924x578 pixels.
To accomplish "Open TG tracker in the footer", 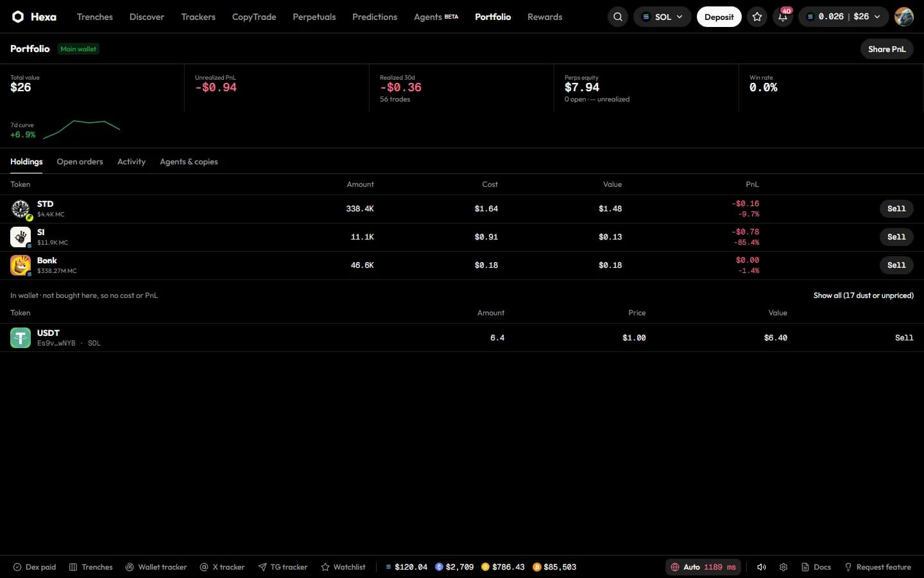I will (x=283, y=567).
